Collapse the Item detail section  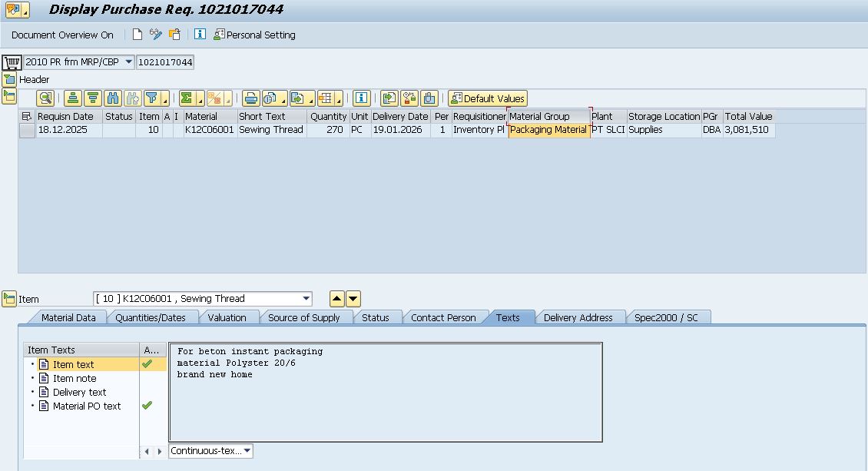(9, 299)
